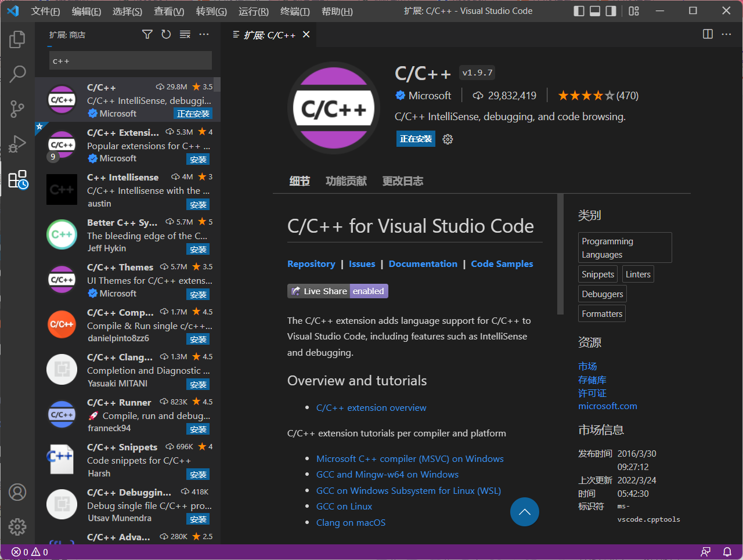Open the C/C++ extension overview link
The width and height of the screenshot is (743, 560).
coord(371,408)
